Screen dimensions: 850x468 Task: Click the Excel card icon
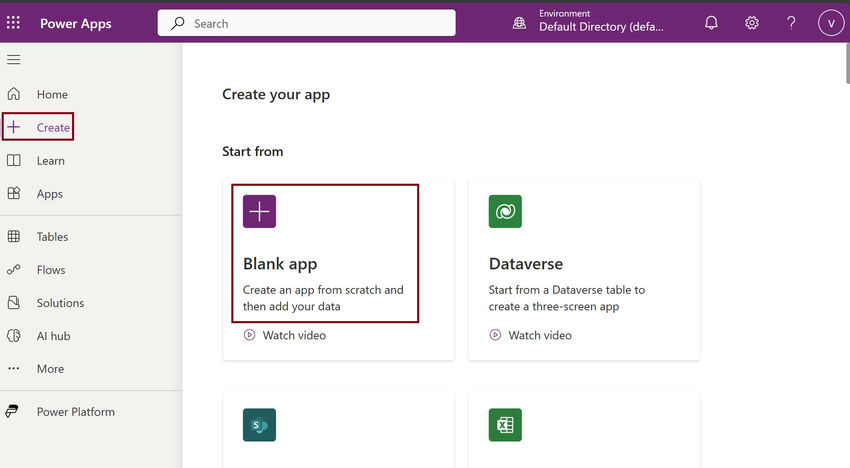(x=505, y=425)
